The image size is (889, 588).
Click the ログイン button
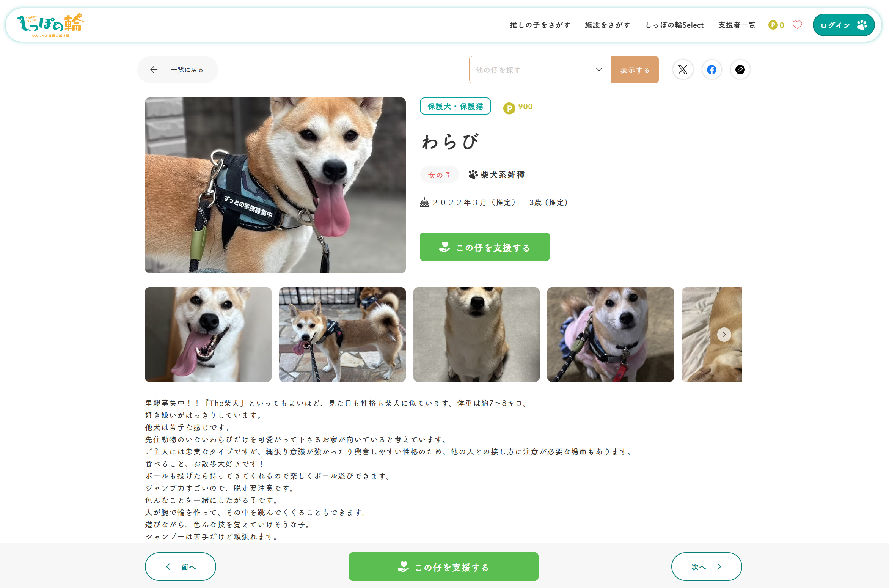tap(843, 25)
